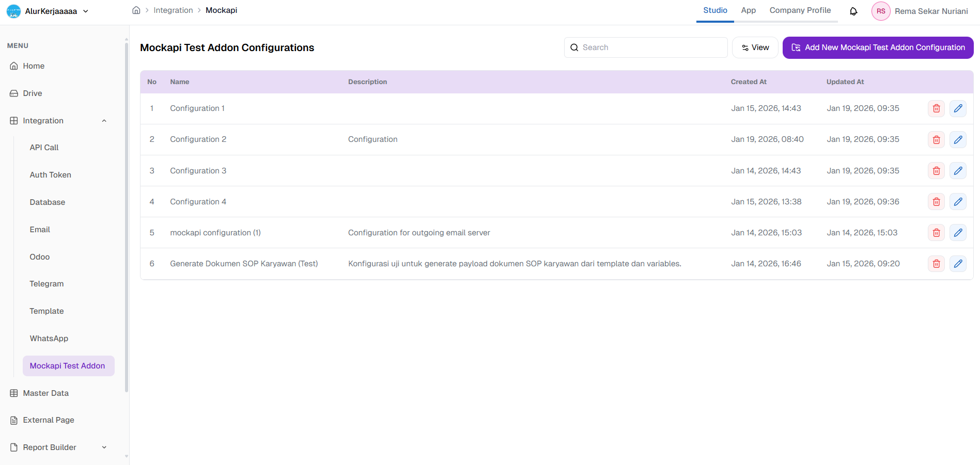The width and height of the screenshot is (980, 465).
Task: Go to home via breadcrumb house icon
Action: click(x=136, y=10)
